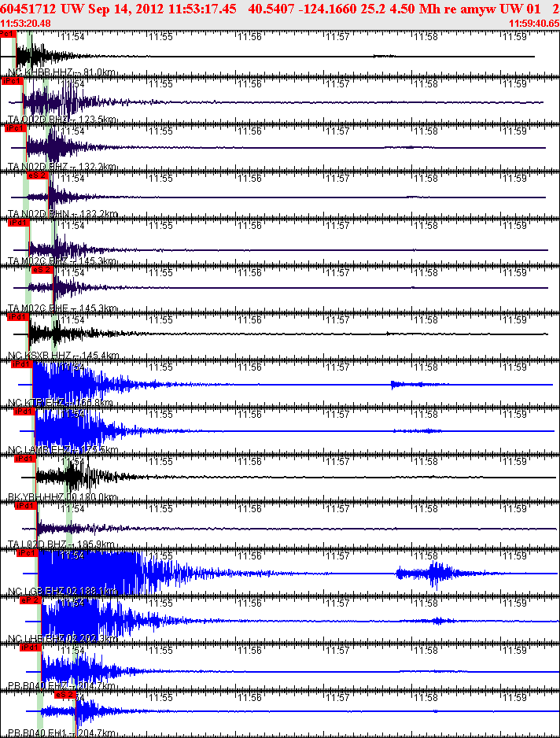
Task: Select the NC.LHE.EHZ.02 202.3km station label
Action: (x=63, y=638)
